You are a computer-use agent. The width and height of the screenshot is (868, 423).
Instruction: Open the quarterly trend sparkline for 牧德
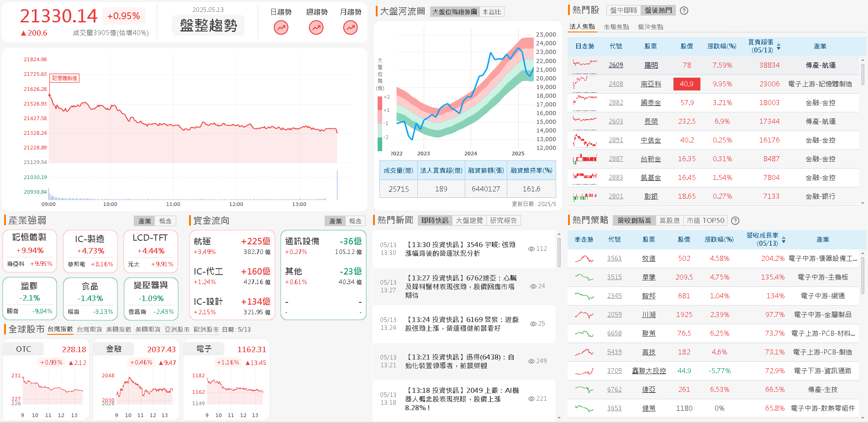tap(584, 259)
